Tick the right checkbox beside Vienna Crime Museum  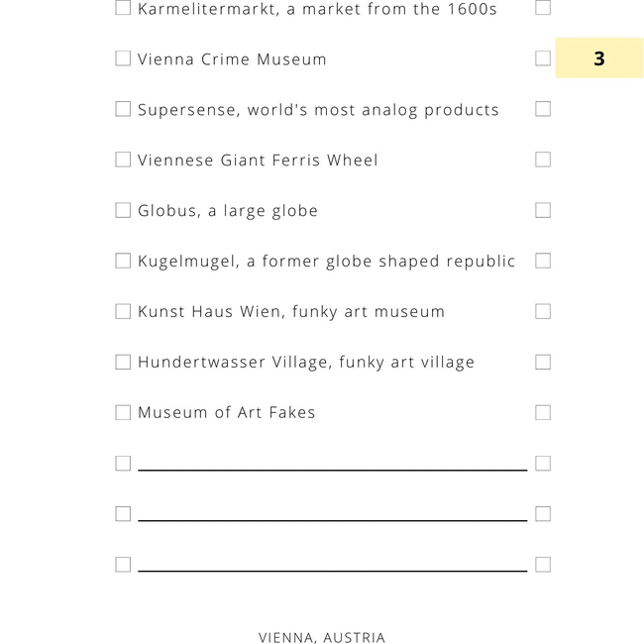click(x=543, y=58)
